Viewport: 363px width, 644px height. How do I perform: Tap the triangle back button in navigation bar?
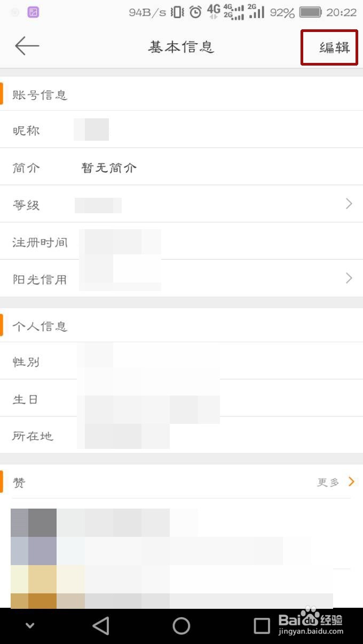point(101,625)
